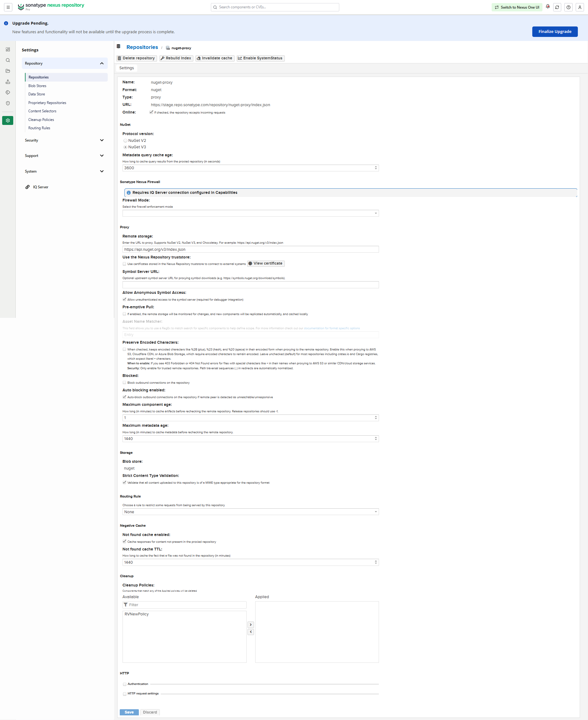This screenshot has width=588, height=720.
Task: Open search icon in left rail
Action: pyautogui.click(x=8, y=60)
